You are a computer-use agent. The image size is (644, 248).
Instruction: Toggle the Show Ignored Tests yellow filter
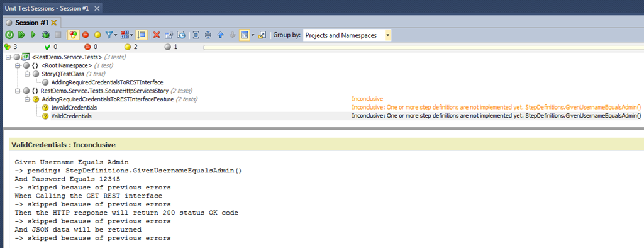tap(97, 35)
